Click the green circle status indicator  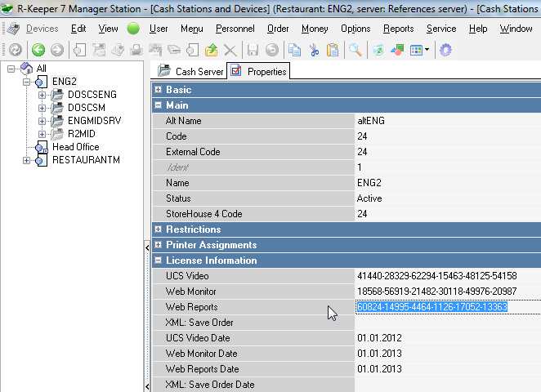point(133,29)
